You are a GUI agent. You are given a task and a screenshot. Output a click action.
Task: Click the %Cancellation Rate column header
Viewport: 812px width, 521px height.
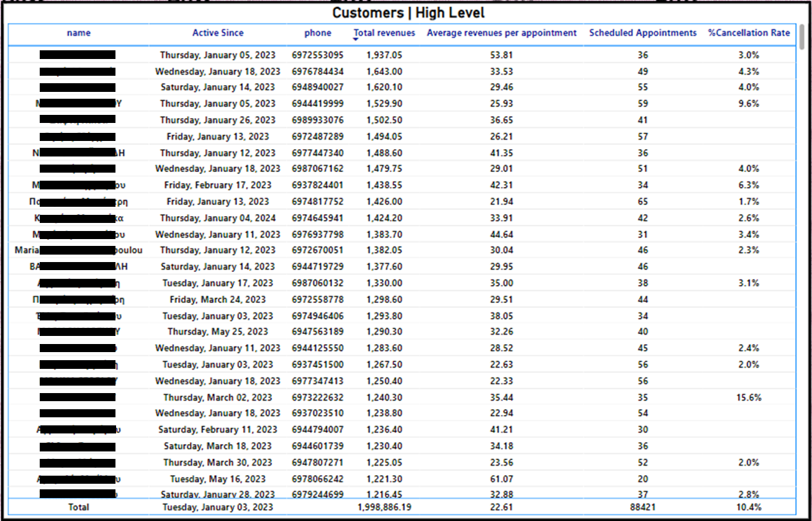pyautogui.click(x=749, y=33)
